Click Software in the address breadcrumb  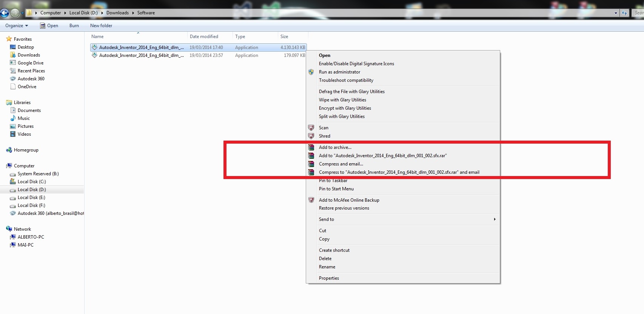[x=146, y=13]
